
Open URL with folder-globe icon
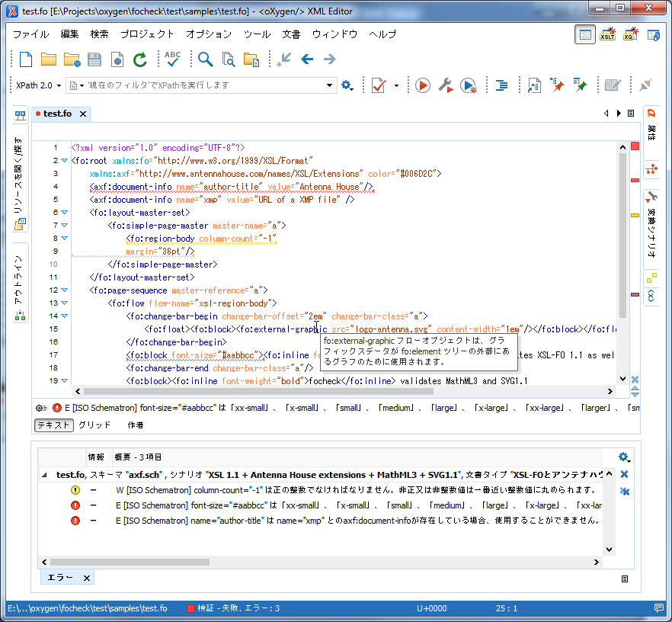click(72, 59)
